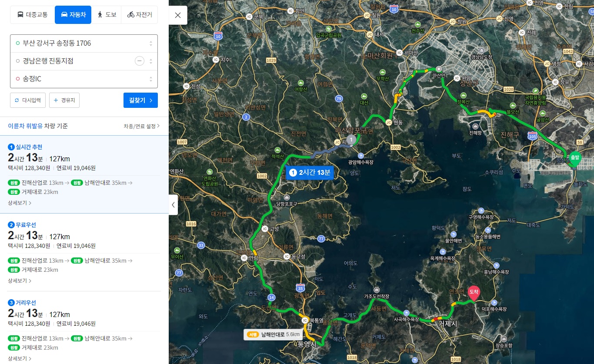Click the gray waypoint 1 marker on map

tap(351, 140)
